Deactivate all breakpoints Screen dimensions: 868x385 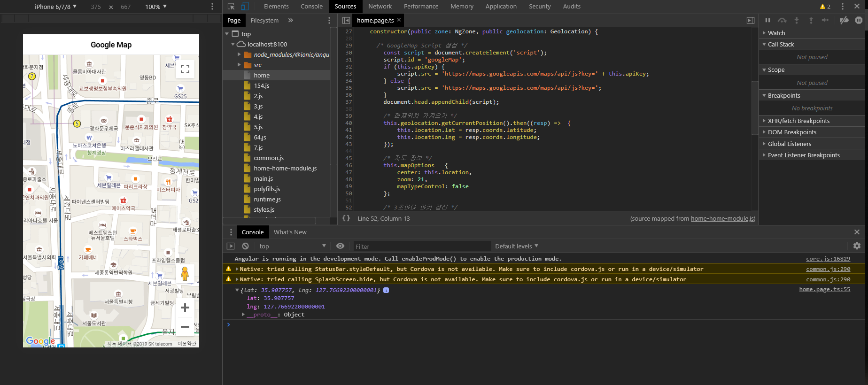click(x=844, y=20)
